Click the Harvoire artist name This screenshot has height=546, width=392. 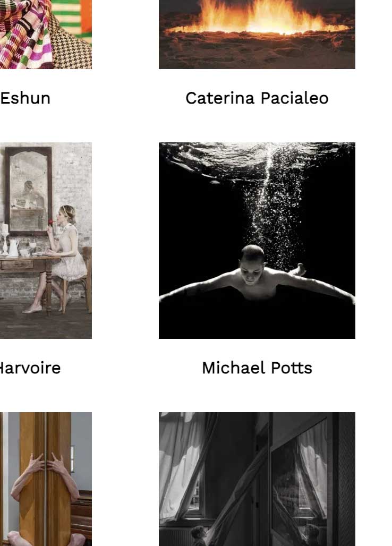30,368
